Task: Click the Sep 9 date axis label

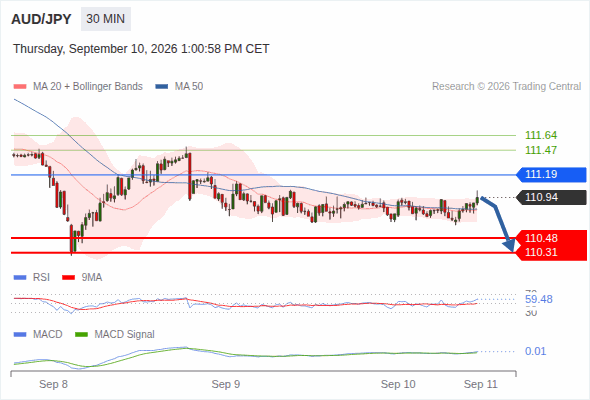Action: (226, 384)
